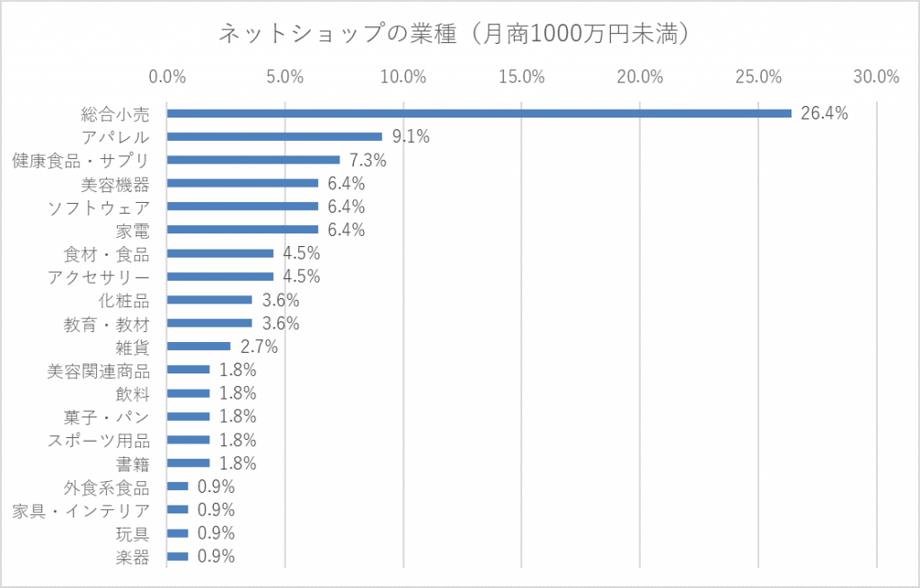Click the chart title ネットショップの業種

pos(453,34)
